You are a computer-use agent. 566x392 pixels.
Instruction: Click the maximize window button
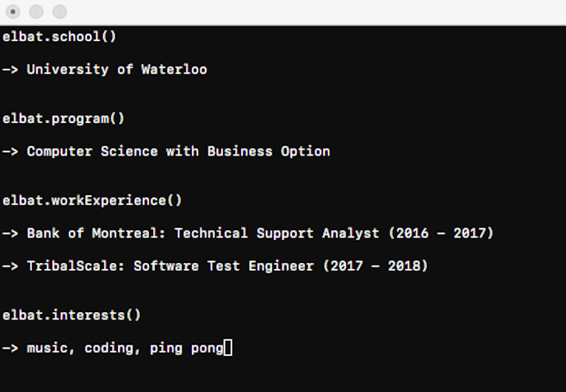coord(59,12)
